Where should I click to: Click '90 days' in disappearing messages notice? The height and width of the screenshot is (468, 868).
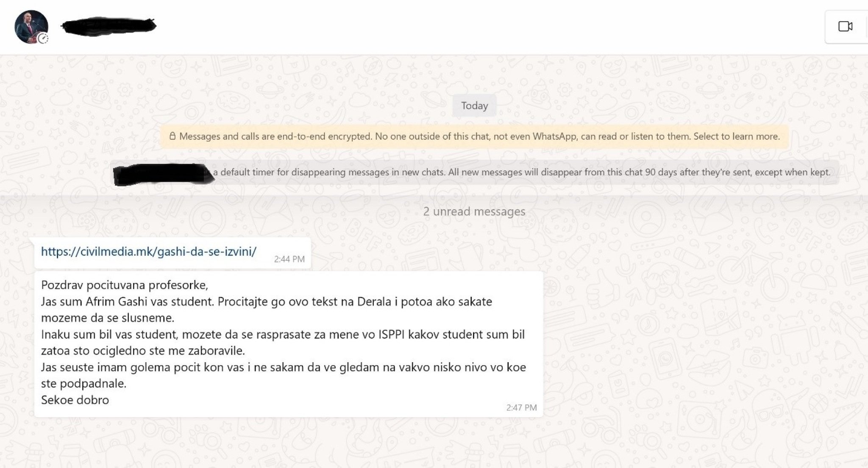661,172
